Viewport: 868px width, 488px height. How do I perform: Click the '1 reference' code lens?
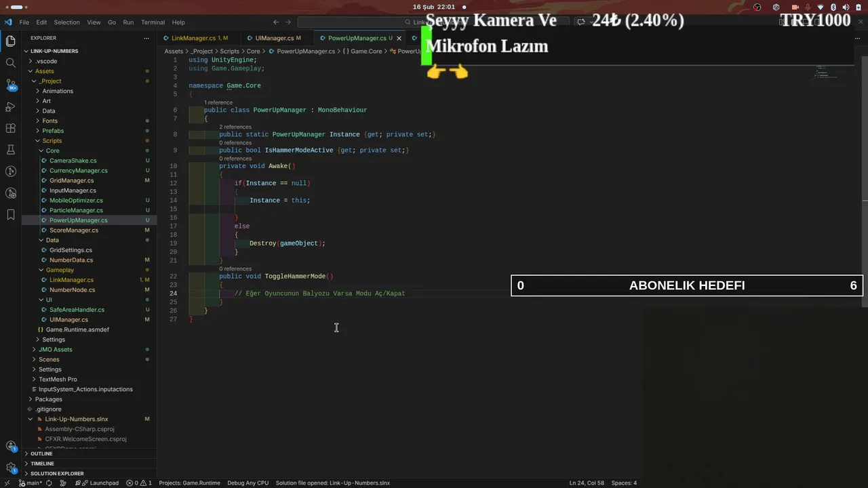pyautogui.click(x=218, y=102)
